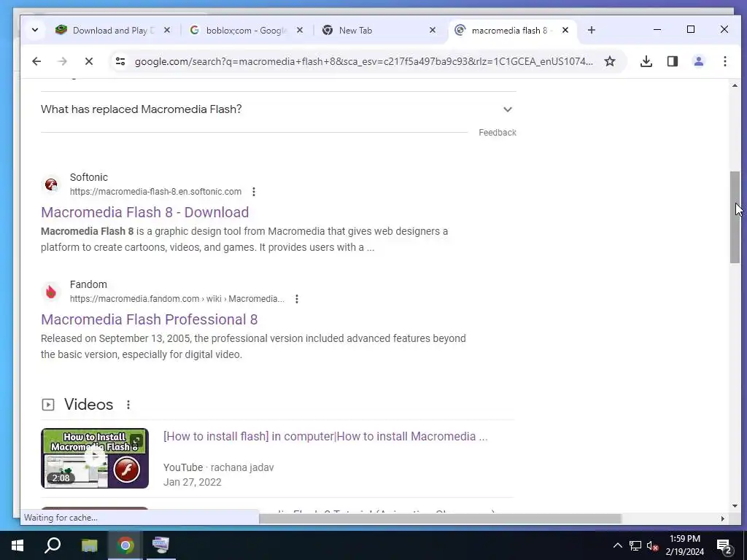Image resolution: width=747 pixels, height=560 pixels.
Task: Click the Chrome icon on the taskbar
Action: tap(125, 545)
